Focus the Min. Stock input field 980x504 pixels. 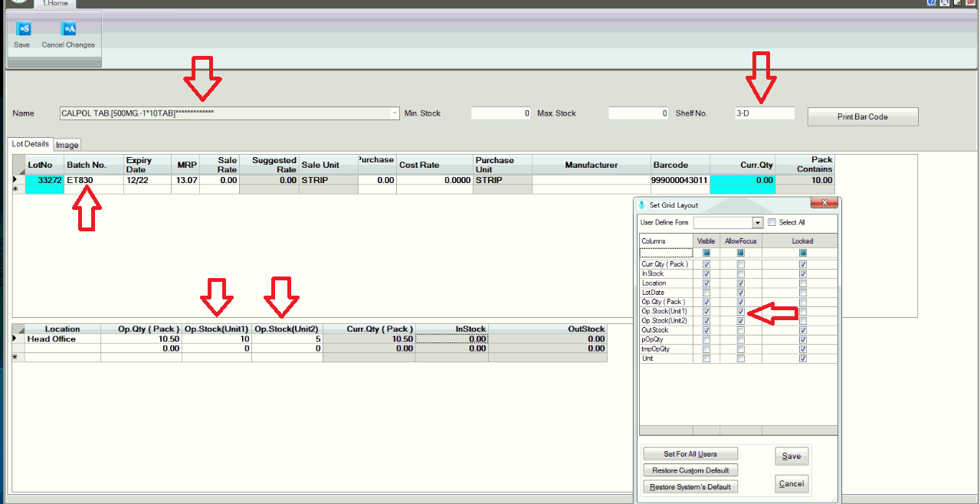pos(501,113)
